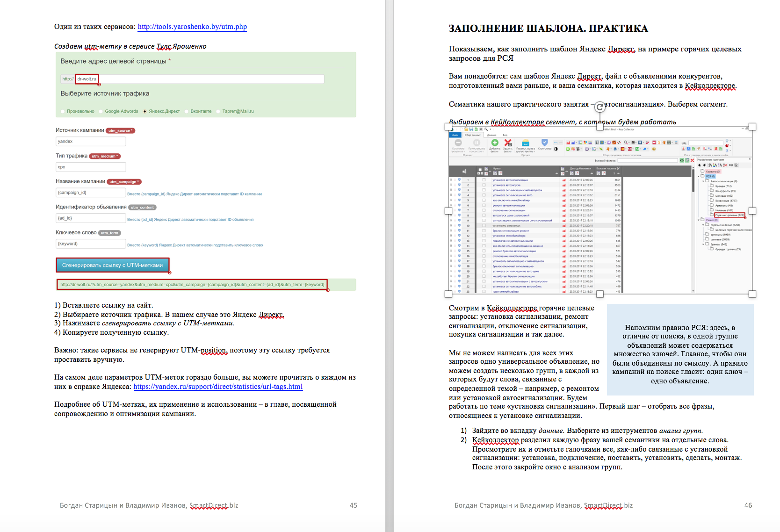Click the Быстрый фильтр input field
This screenshot has width=780, height=532.
648,160
